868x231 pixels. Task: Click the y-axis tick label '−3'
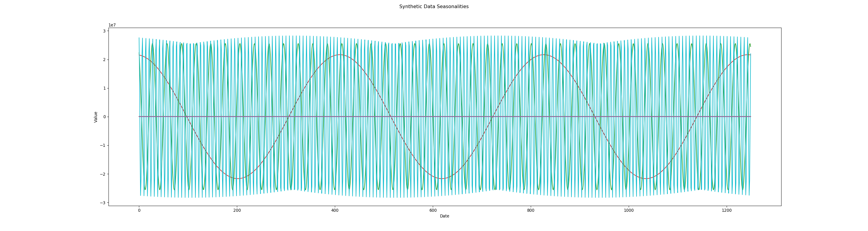tap(103, 203)
